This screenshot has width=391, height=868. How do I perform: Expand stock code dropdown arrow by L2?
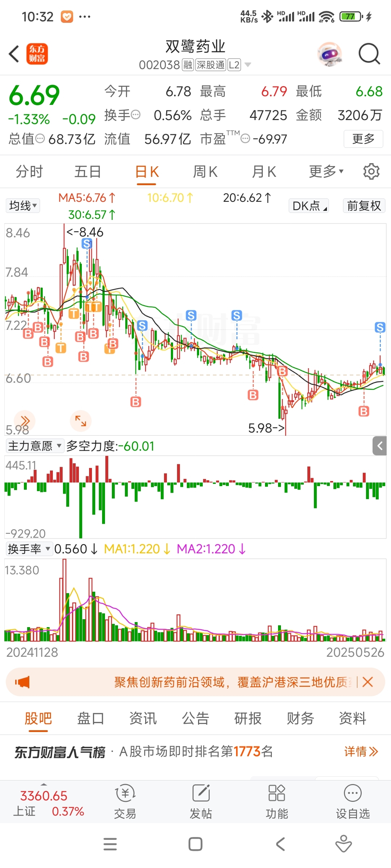[248, 65]
